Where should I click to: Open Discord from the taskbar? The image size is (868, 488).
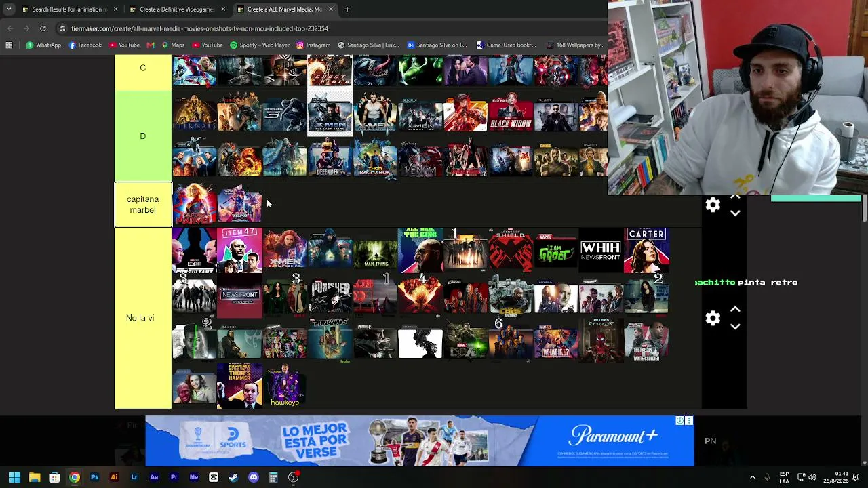254,477
